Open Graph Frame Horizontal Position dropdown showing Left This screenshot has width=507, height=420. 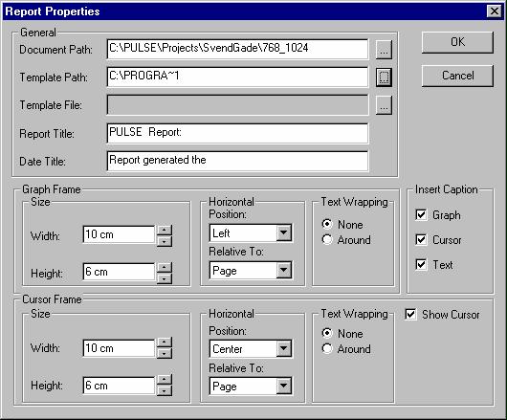pyautogui.click(x=251, y=232)
